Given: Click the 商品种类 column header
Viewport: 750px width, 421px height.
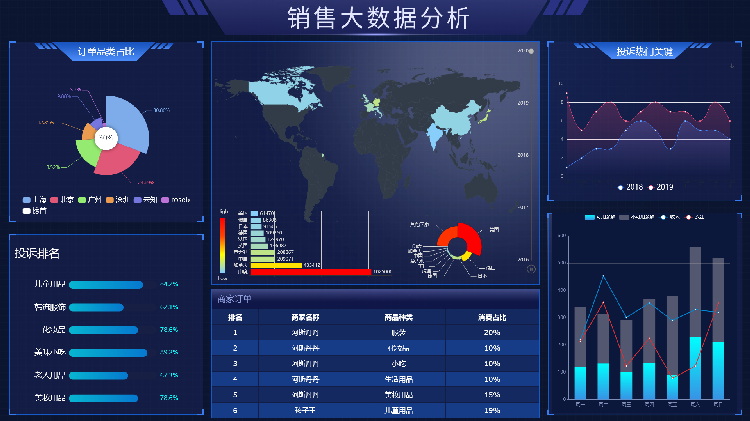Looking at the screenshot, I should point(398,317).
